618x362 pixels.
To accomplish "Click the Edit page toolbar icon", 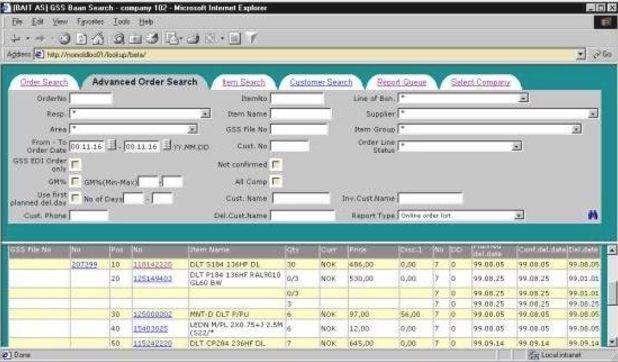I will click(210, 38).
